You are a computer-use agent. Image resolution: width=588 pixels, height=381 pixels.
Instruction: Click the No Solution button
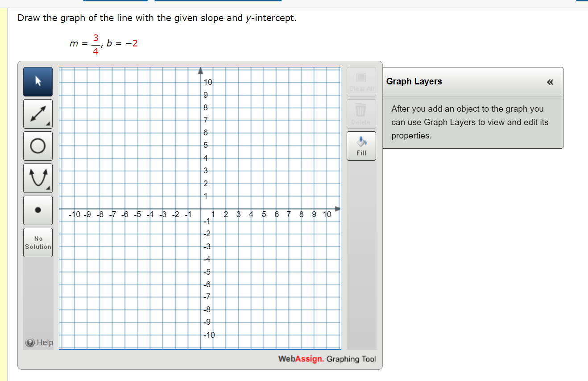(x=37, y=242)
